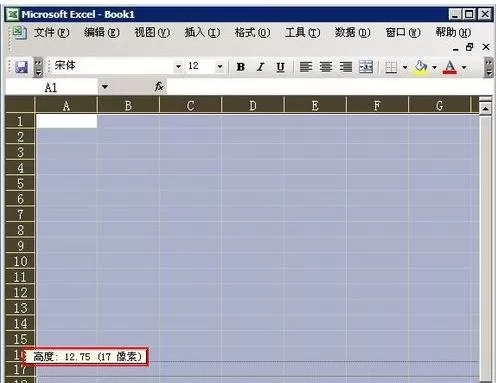
Task: Open the font size dropdown arrow
Action: (x=220, y=67)
